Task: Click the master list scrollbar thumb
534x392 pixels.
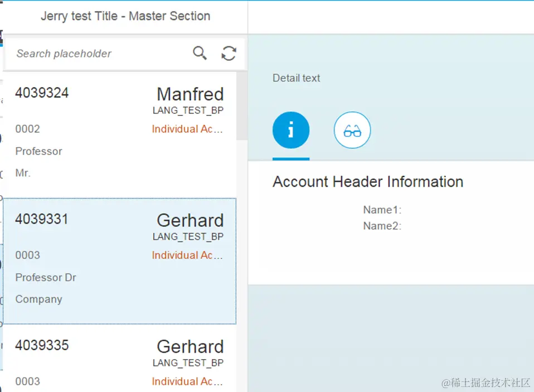Action: (242, 106)
